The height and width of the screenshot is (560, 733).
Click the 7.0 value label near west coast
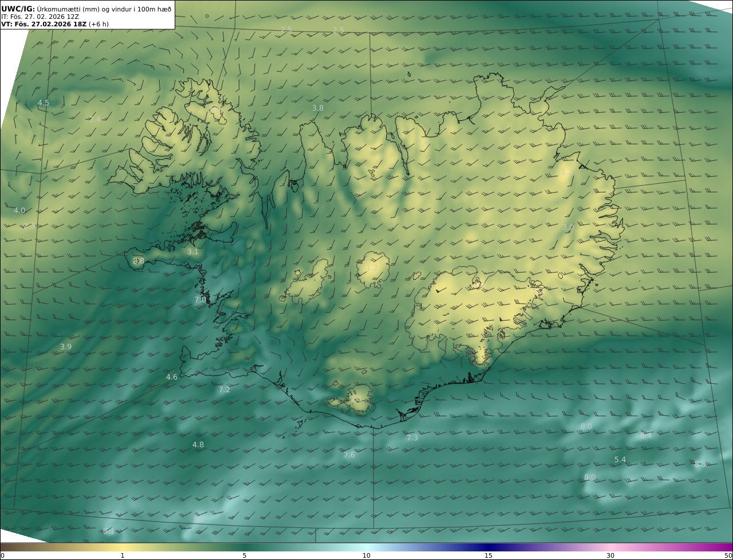200,299
